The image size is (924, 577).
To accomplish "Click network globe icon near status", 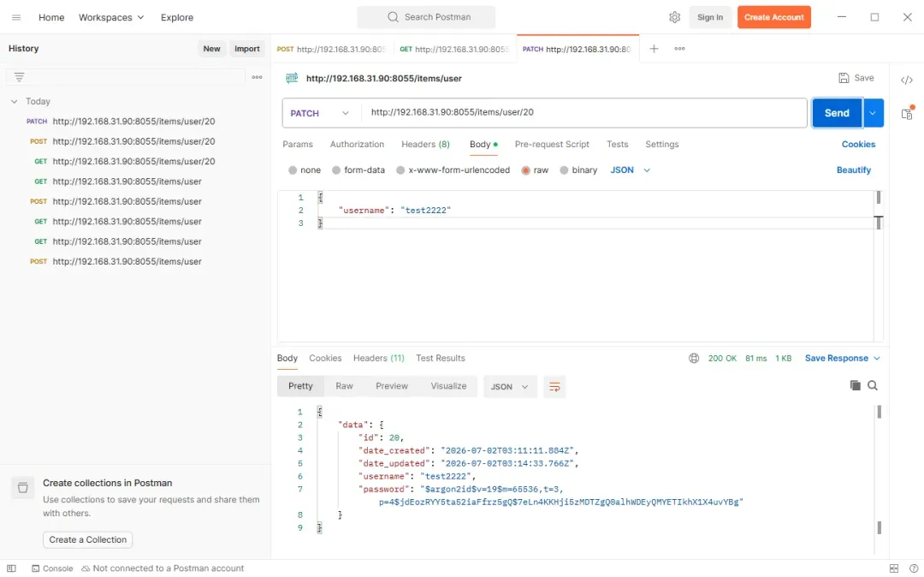I will pos(694,359).
